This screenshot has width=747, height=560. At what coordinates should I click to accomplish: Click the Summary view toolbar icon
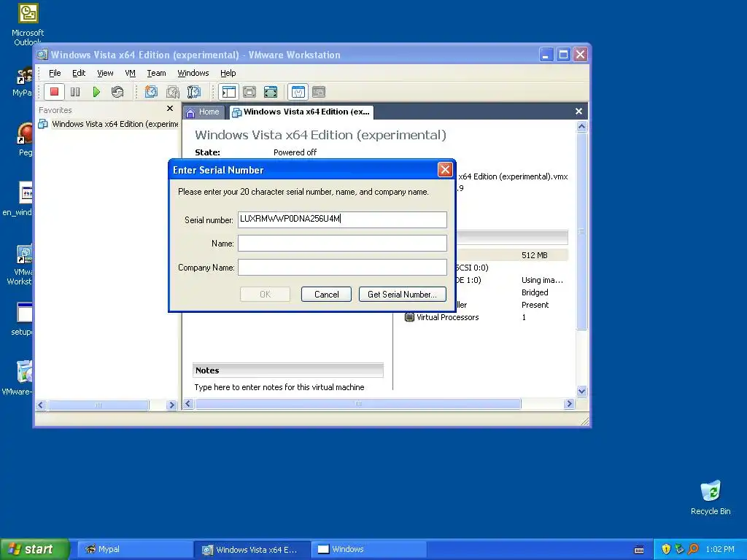coord(298,92)
